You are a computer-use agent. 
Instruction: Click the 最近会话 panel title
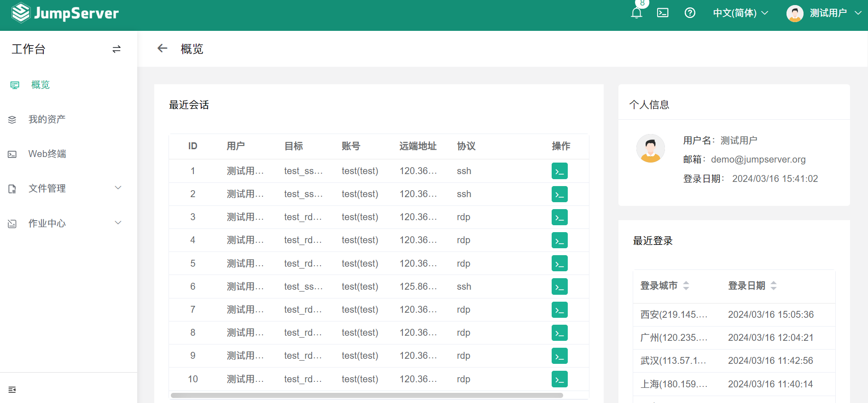189,105
